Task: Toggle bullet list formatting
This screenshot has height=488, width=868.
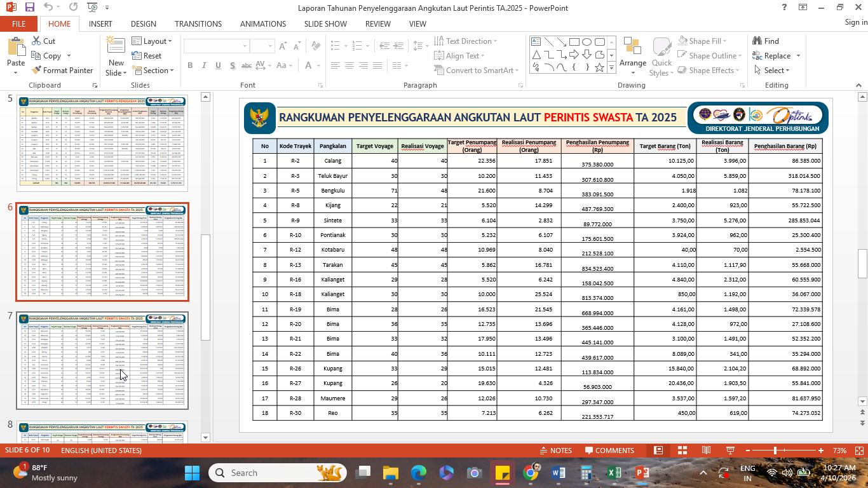Action: coord(336,46)
